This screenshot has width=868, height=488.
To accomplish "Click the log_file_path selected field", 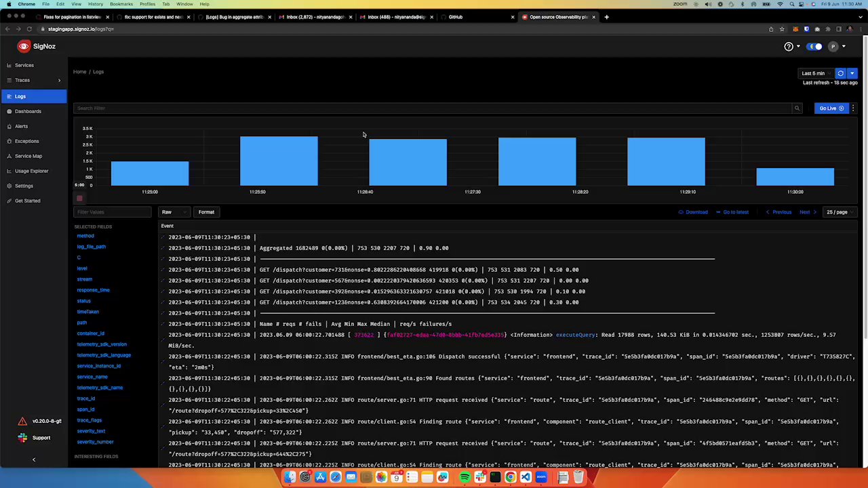I will point(92,247).
